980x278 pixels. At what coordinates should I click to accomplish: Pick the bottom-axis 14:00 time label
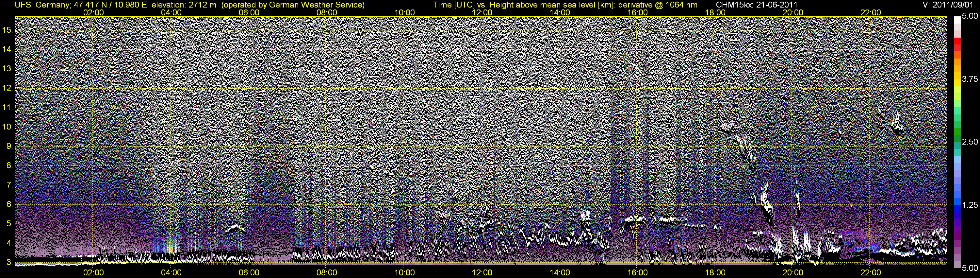pyautogui.click(x=560, y=273)
